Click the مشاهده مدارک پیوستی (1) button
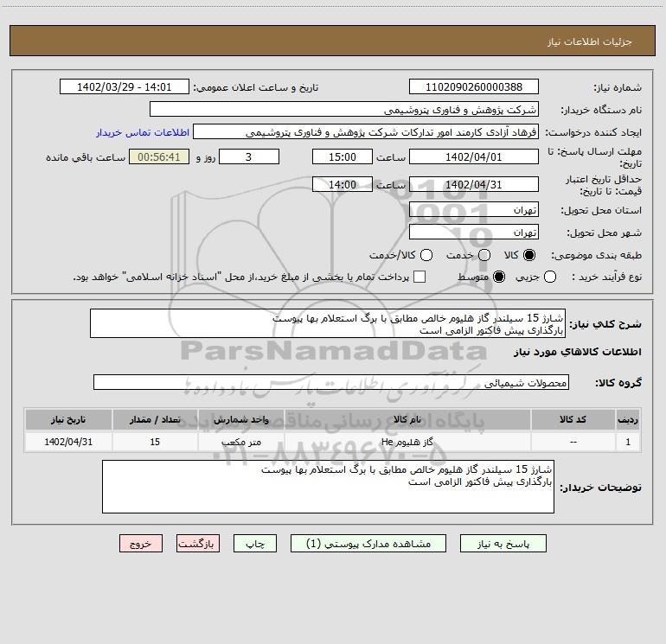The width and height of the screenshot is (666, 644). [368, 544]
